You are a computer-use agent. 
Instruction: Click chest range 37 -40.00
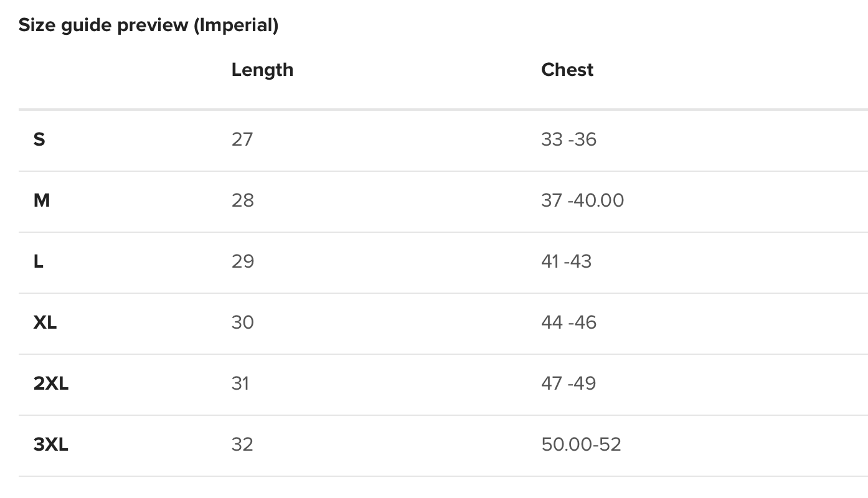582,200
